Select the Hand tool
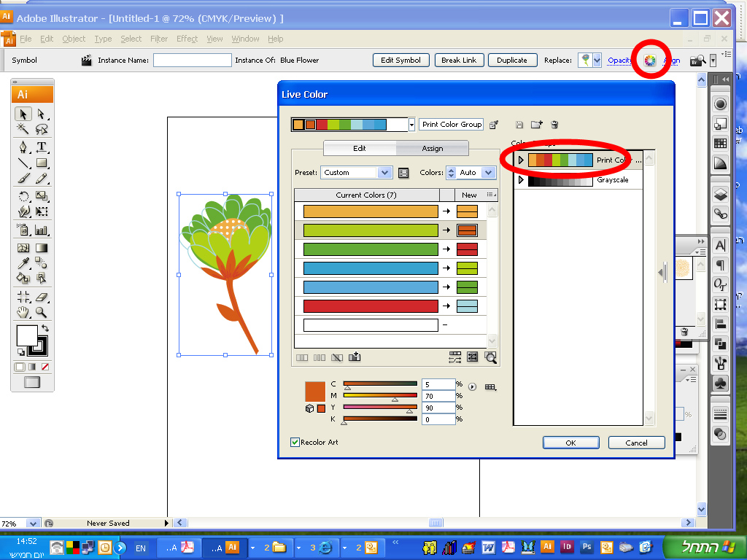747x560 pixels. point(23,312)
